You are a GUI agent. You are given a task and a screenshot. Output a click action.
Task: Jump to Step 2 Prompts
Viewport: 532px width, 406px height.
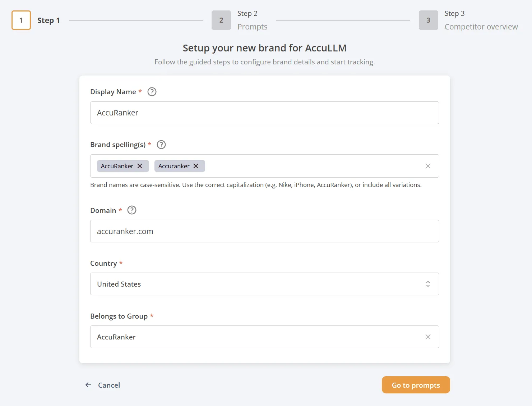(x=252, y=20)
